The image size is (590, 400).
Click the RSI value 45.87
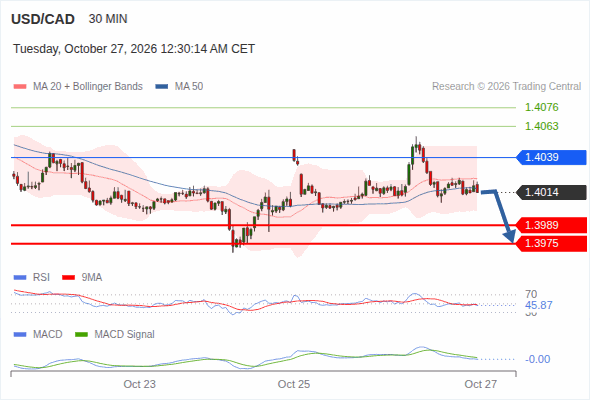pyautogui.click(x=538, y=305)
